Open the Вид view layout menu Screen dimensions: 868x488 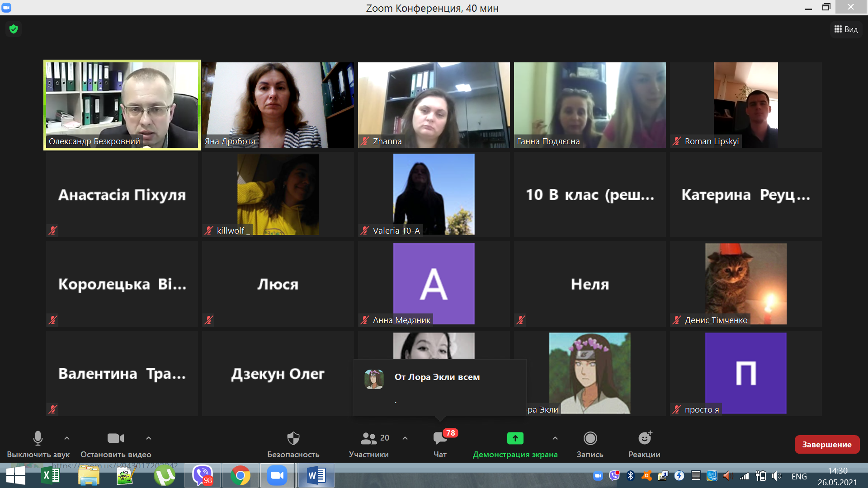[x=846, y=29]
